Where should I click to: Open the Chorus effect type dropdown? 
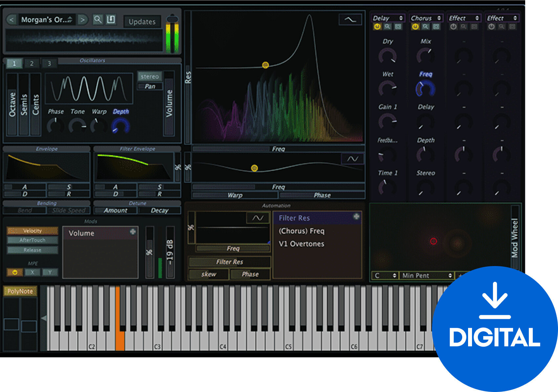[426, 18]
